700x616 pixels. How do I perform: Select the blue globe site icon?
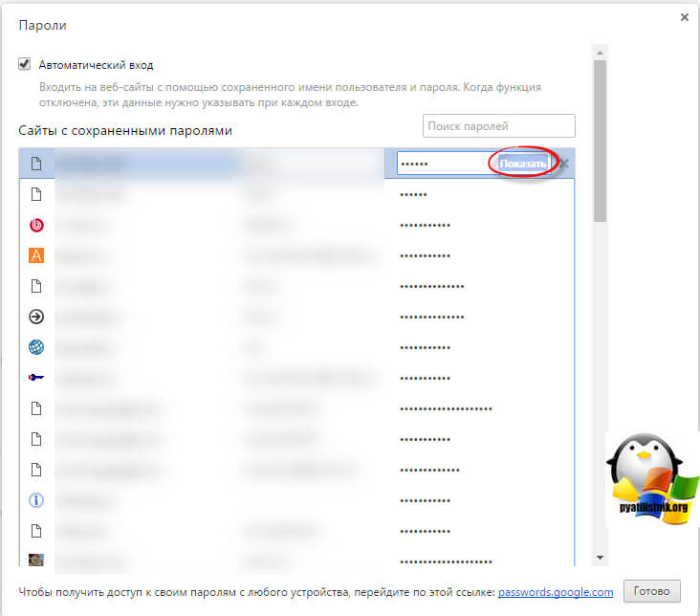[x=37, y=347]
